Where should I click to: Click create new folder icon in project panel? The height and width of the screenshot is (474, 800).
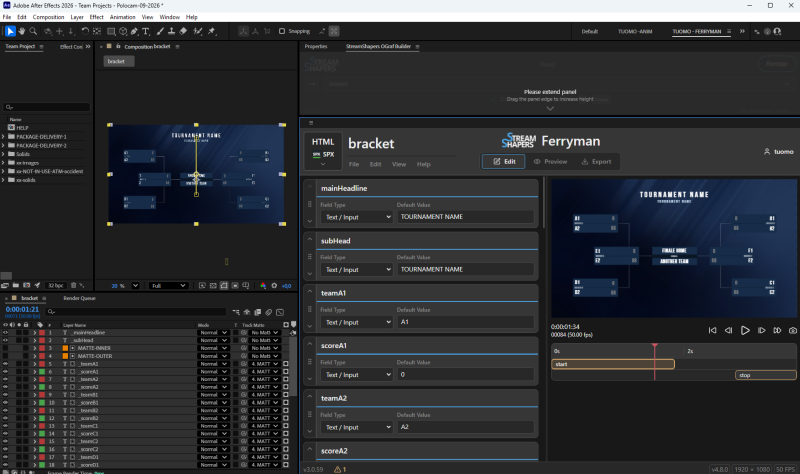[x=16, y=285]
